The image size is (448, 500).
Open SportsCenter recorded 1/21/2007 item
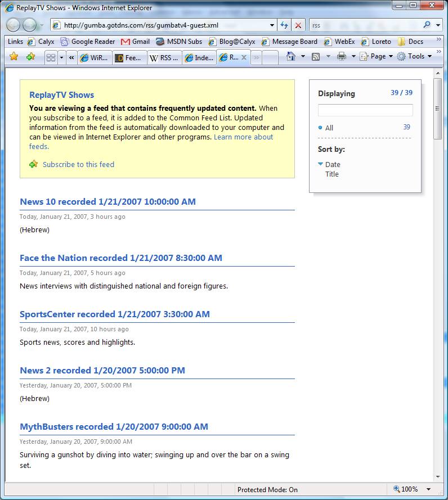(115, 314)
